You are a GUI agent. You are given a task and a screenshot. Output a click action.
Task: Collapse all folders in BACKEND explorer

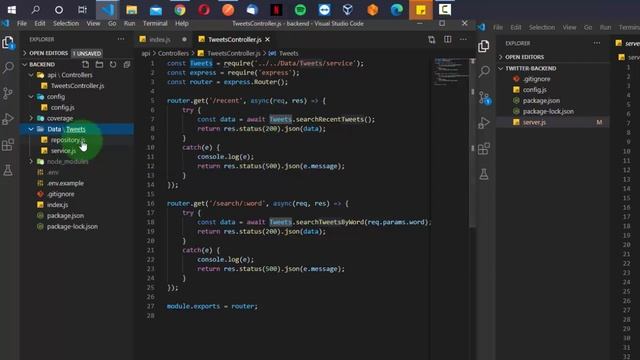(x=127, y=64)
